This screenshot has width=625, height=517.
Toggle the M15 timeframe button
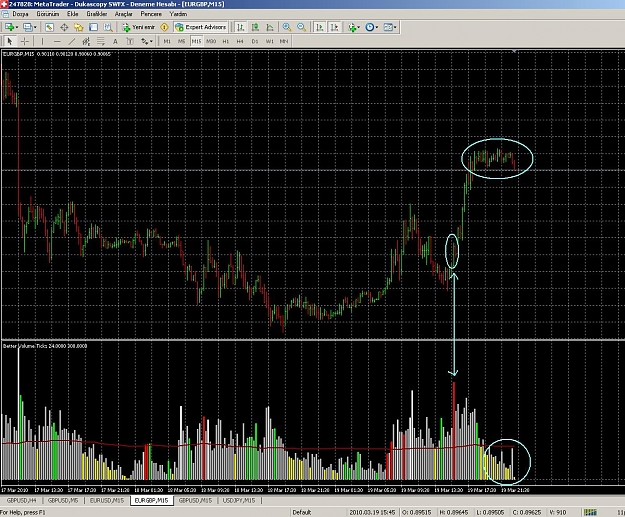197,41
